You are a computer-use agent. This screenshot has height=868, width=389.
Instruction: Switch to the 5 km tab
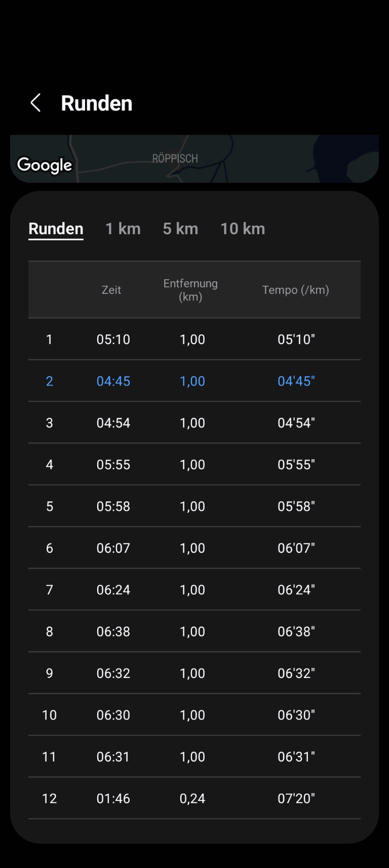pos(180,229)
